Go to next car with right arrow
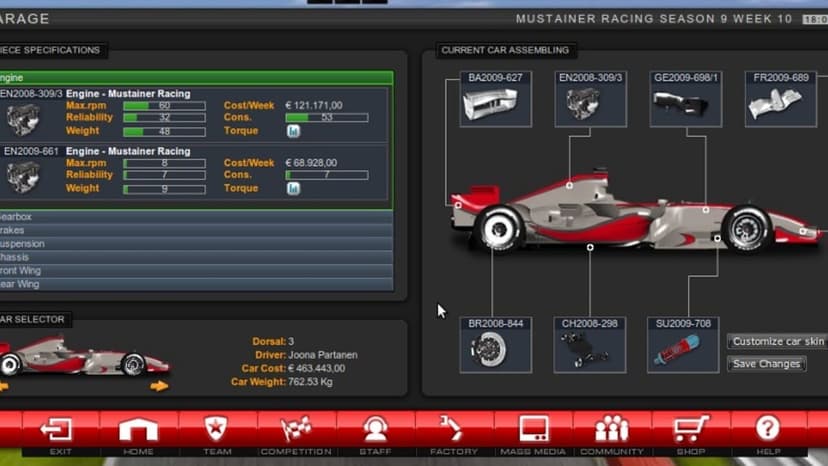This screenshot has height=466, width=828. point(158,386)
